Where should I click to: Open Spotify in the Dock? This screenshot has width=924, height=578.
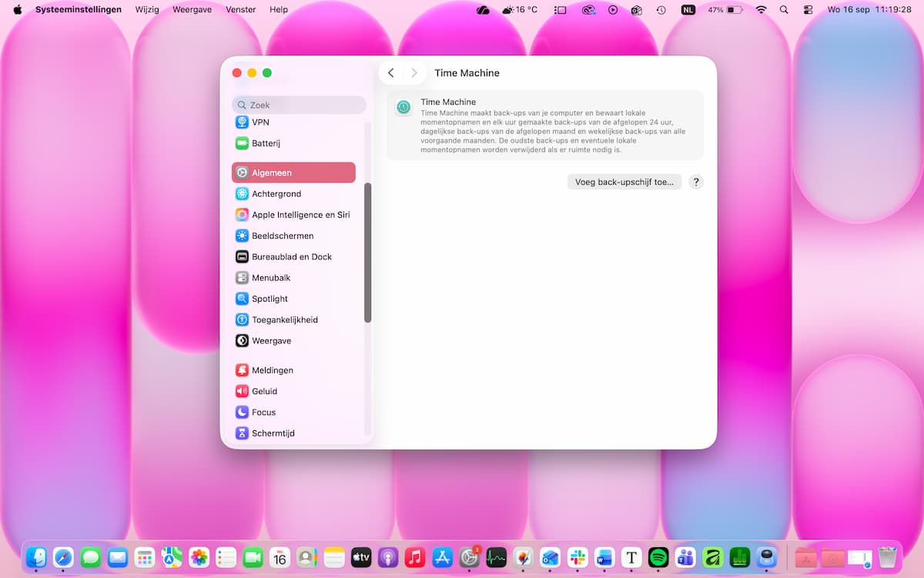pyautogui.click(x=658, y=557)
